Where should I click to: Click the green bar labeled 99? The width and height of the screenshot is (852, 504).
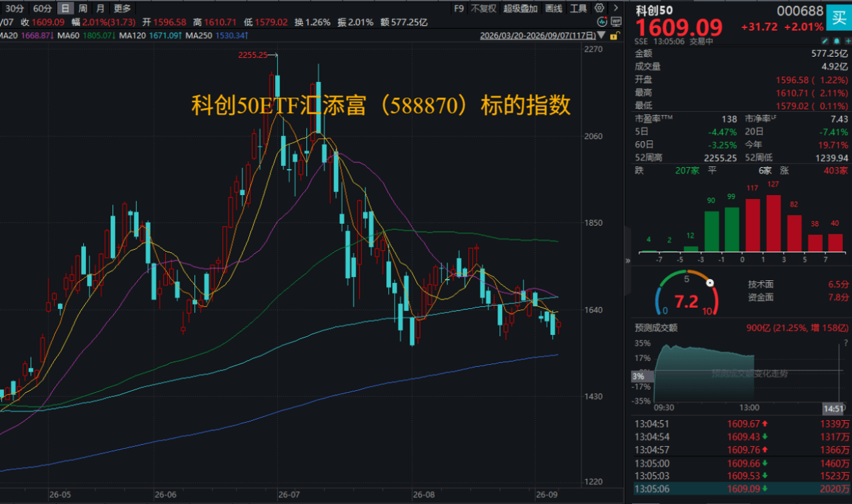coord(732,230)
